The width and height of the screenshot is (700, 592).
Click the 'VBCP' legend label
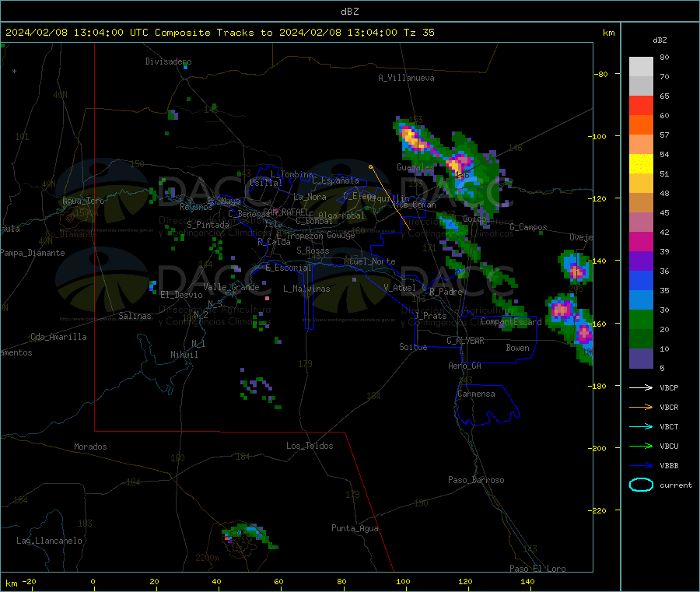pos(669,387)
